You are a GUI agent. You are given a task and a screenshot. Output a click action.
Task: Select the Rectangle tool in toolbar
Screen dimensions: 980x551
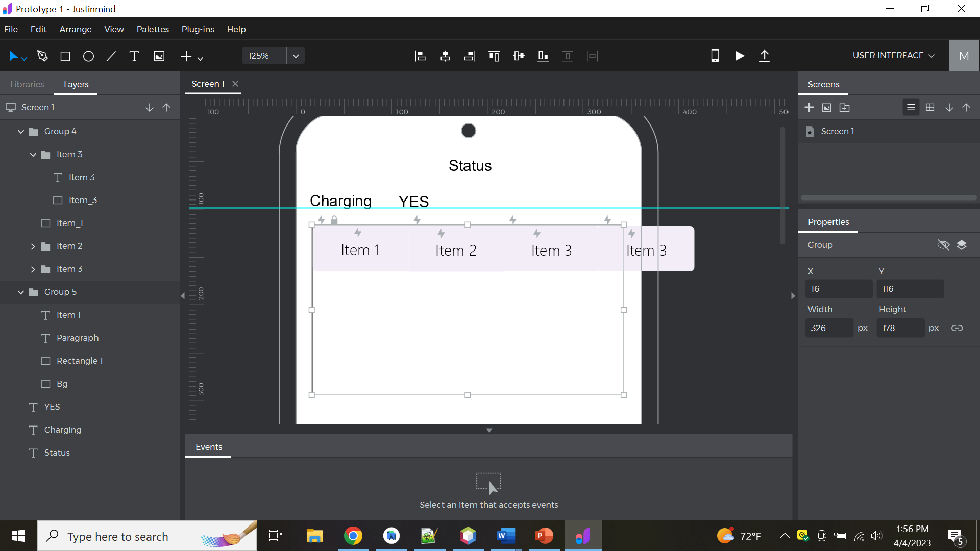tap(65, 56)
